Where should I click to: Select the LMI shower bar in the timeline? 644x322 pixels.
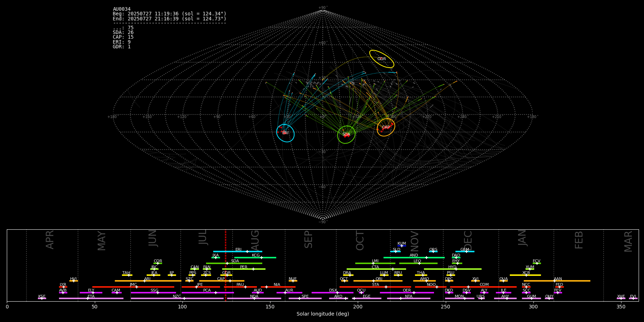point(375,263)
